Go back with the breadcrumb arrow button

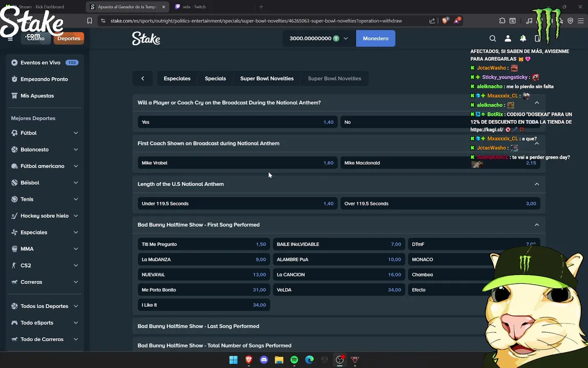142,79
